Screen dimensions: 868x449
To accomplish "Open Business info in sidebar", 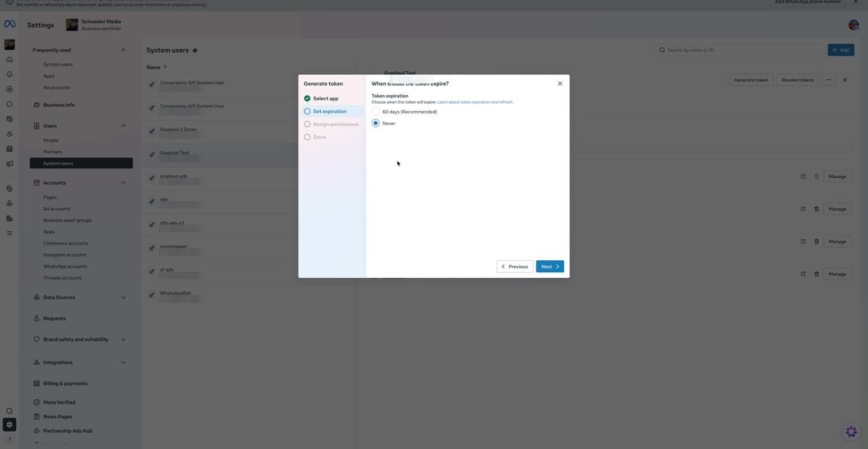I will tap(59, 105).
